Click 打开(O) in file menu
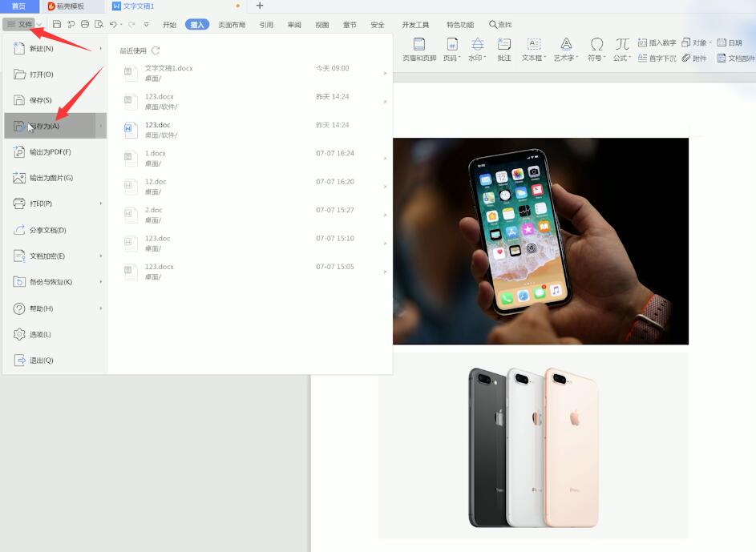Viewport: 756px width, 552px height. 55,75
